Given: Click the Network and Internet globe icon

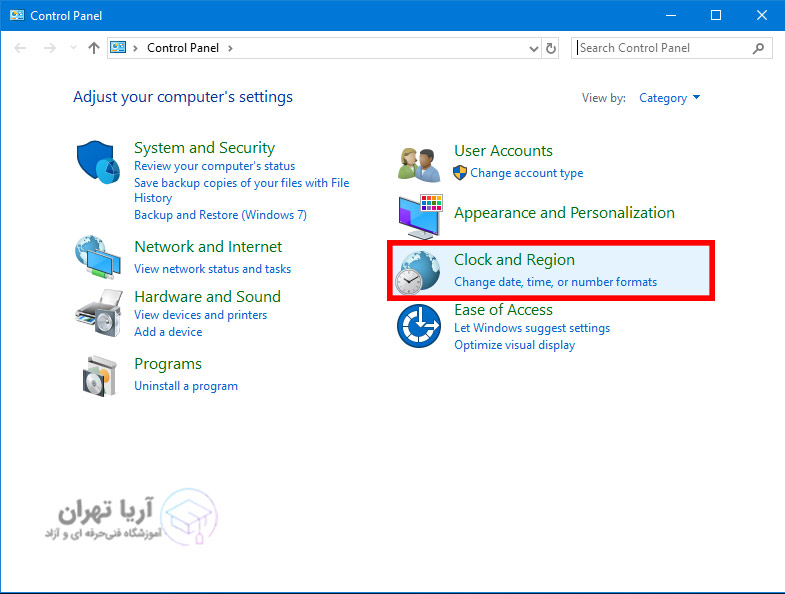Looking at the screenshot, I should (98, 257).
